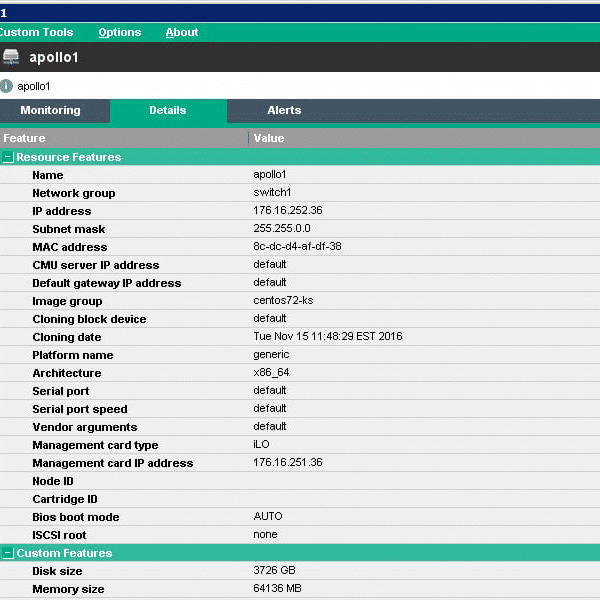Click the apollo1 server node icon
Screen dimensions: 600x600
(11, 57)
